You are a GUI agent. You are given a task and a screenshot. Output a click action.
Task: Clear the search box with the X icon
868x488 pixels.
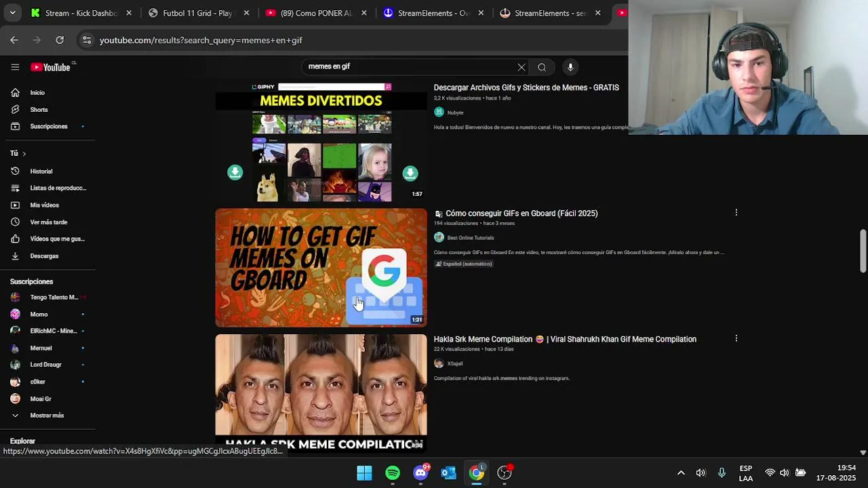click(x=521, y=67)
